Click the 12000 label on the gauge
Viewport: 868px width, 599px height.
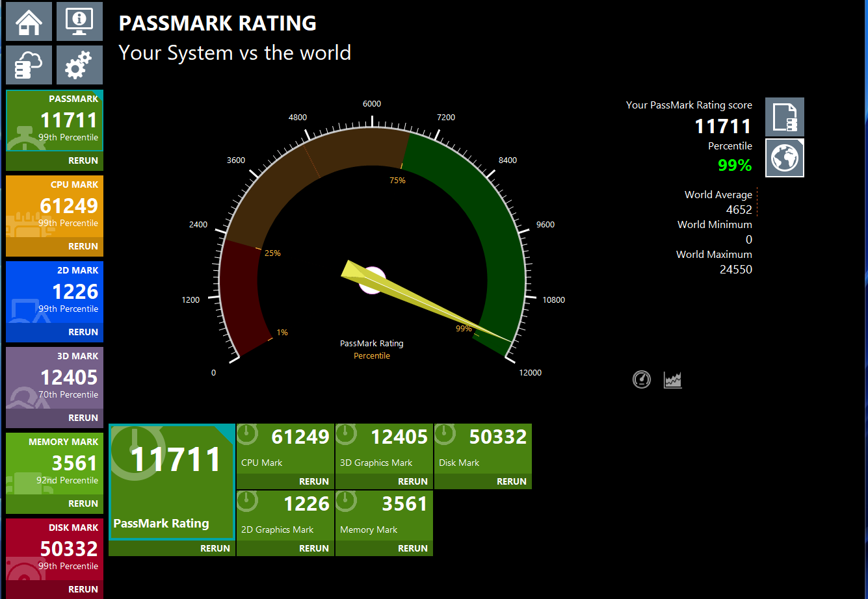(531, 373)
